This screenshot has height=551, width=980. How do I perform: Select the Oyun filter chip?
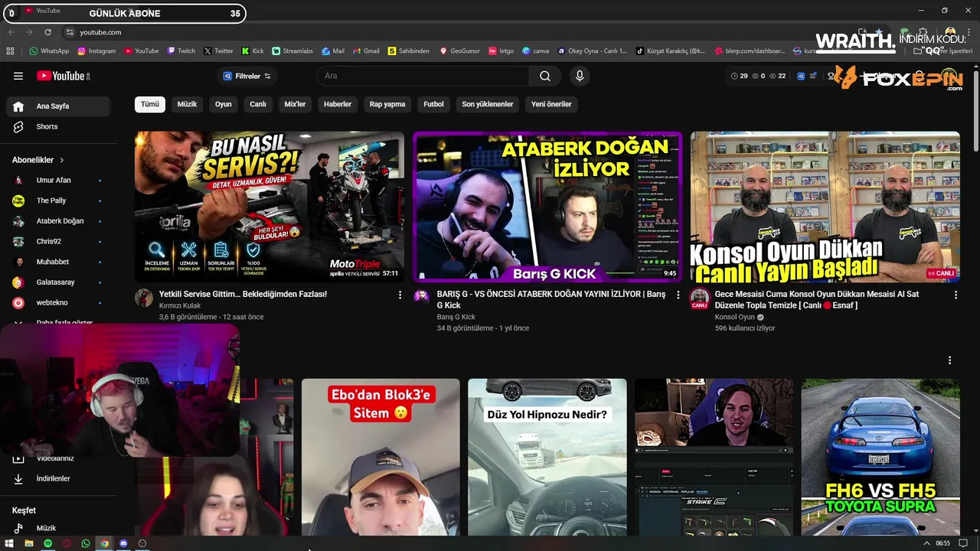click(223, 104)
